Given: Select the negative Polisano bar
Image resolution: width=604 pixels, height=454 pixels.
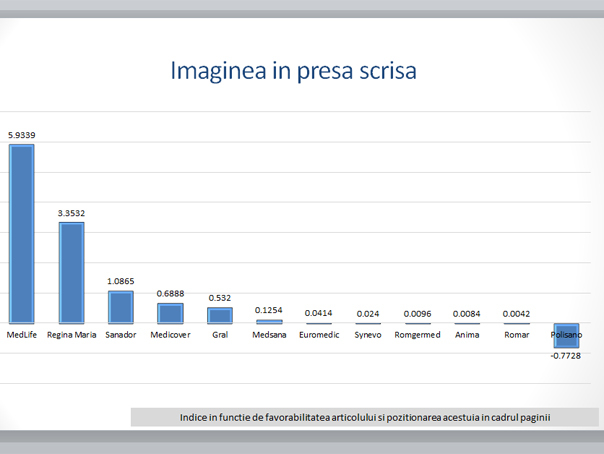Looking at the screenshot, I should tap(566, 335).
